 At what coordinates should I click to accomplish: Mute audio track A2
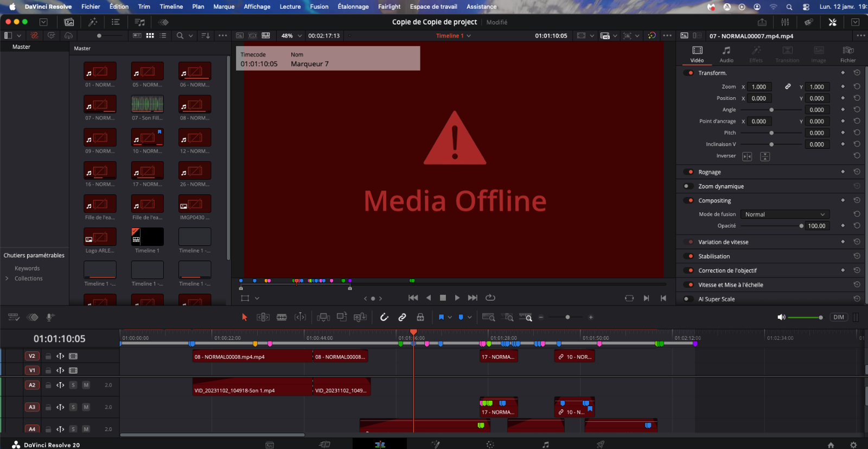86,385
